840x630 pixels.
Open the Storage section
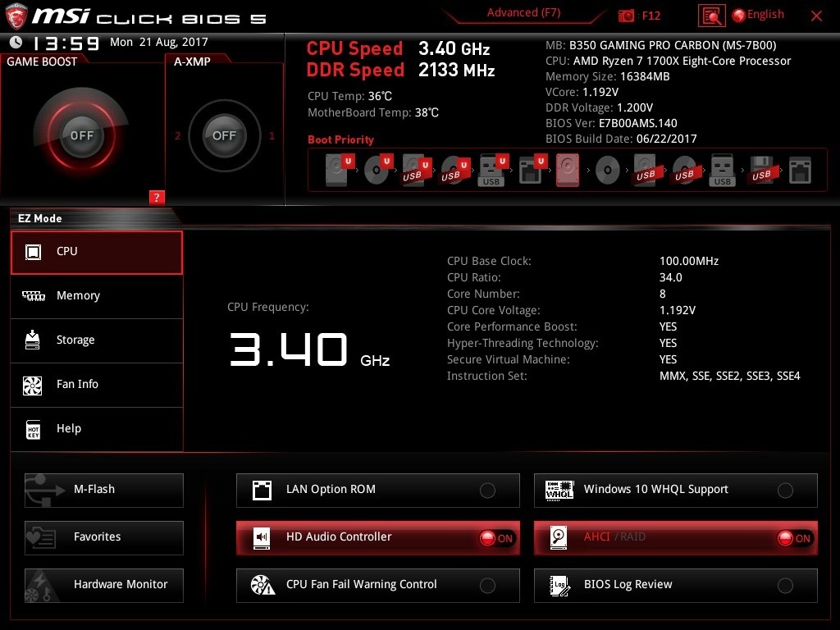click(x=97, y=340)
